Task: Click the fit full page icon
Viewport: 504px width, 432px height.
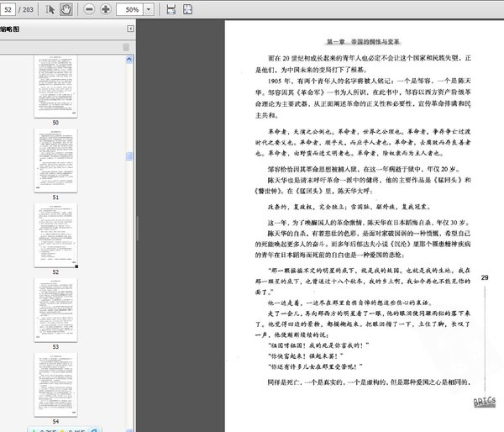Action: [x=187, y=9]
